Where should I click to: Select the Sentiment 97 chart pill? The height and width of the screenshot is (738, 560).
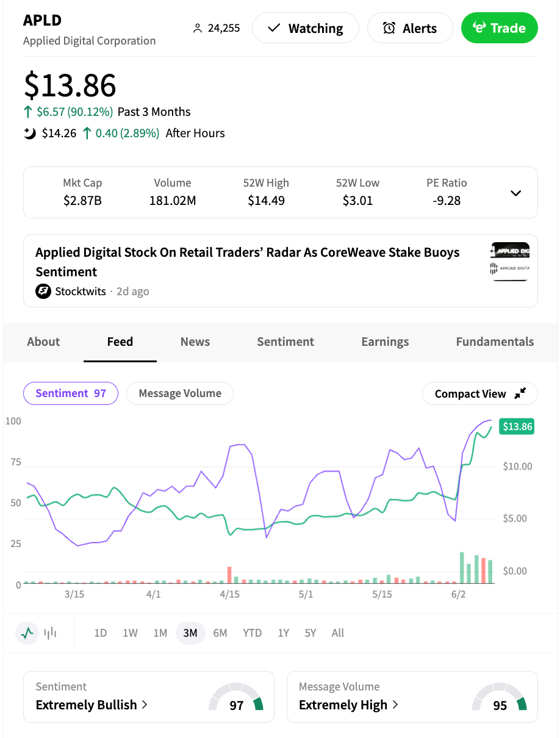point(71,393)
